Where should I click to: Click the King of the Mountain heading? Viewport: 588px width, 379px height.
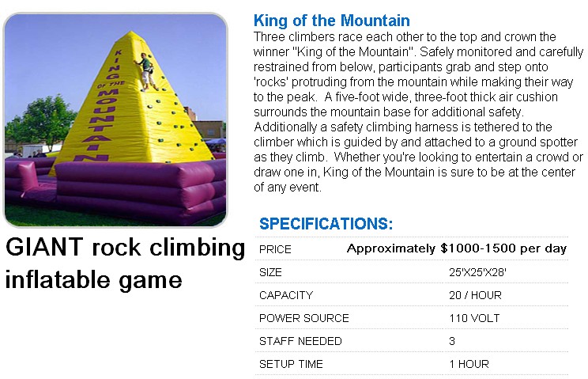pos(331,21)
